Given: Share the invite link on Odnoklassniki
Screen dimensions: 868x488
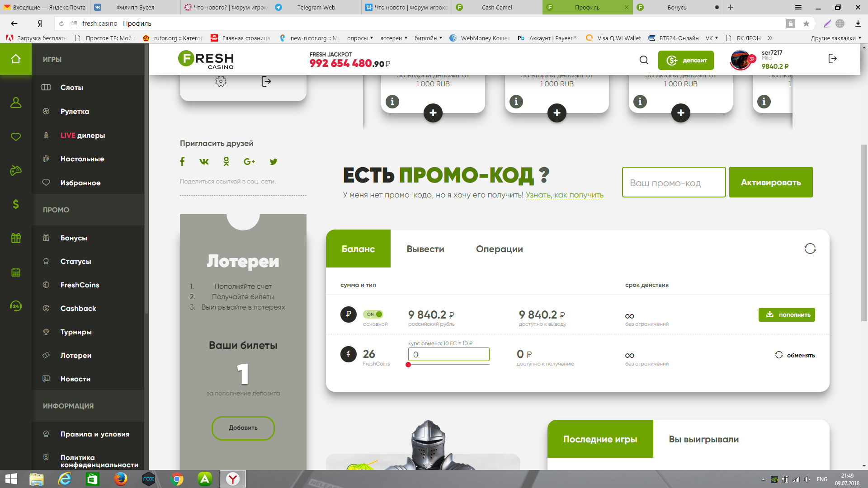Looking at the screenshot, I should click(226, 161).
